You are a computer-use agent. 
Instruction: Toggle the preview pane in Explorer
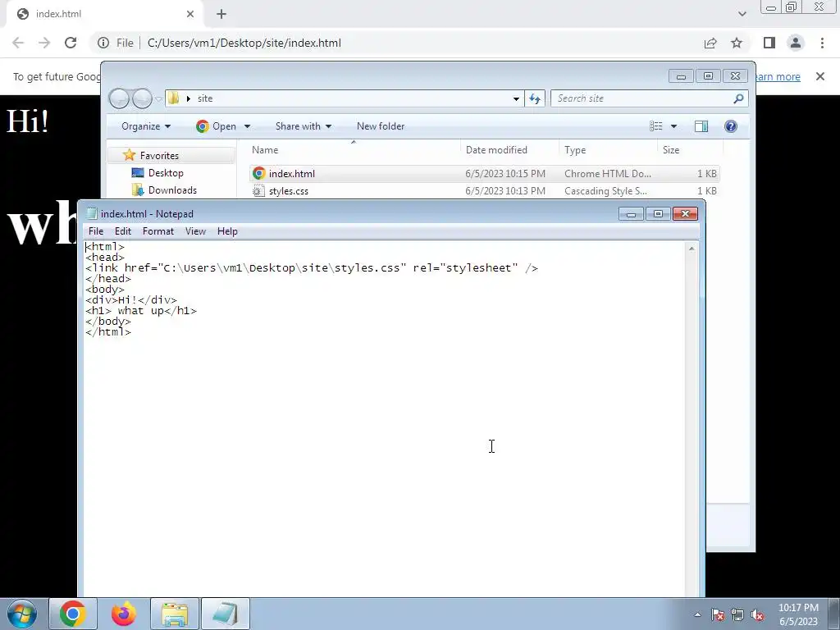[x=701, y=126]
